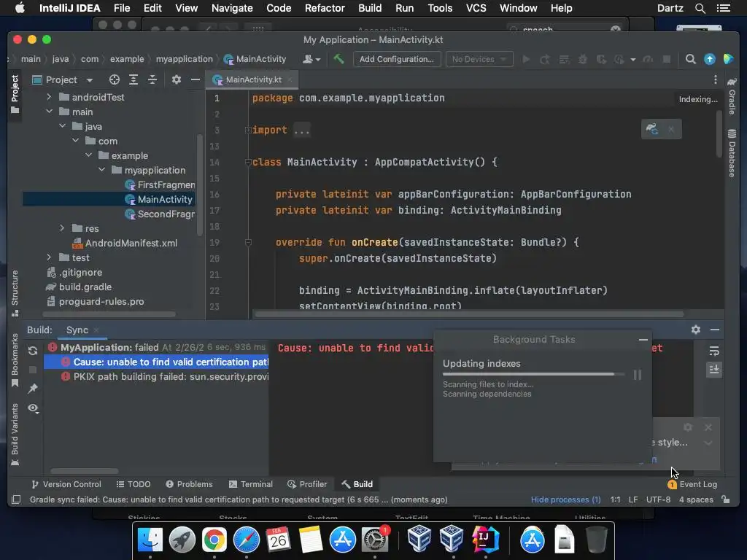Collapse the myapplication package
This screenshot has height=560, width=747.
tap(102, 170)
